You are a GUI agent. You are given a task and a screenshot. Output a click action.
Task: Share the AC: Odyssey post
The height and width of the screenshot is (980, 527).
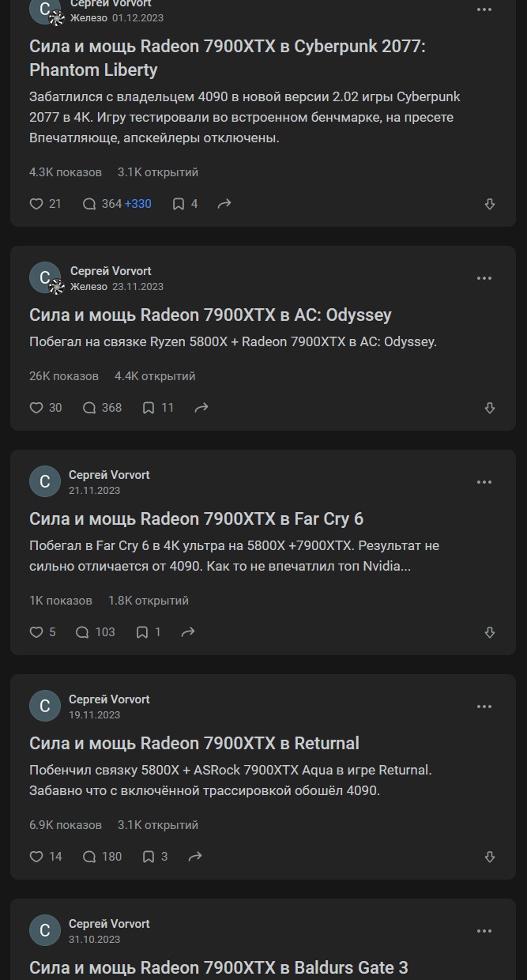(201, 408)
